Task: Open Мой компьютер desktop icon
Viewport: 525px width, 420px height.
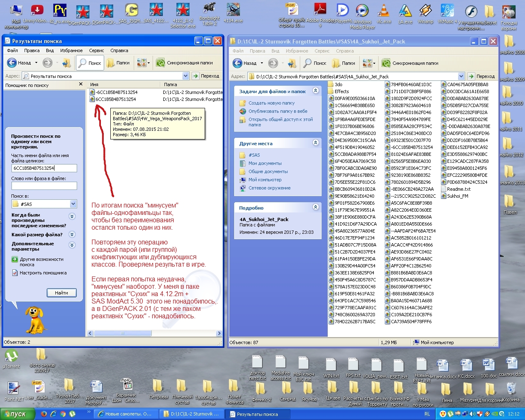Action: pos(16,16)
